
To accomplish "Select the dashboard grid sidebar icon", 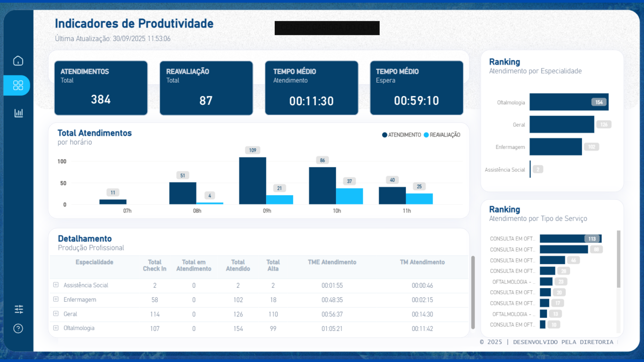I will (18, 85).
